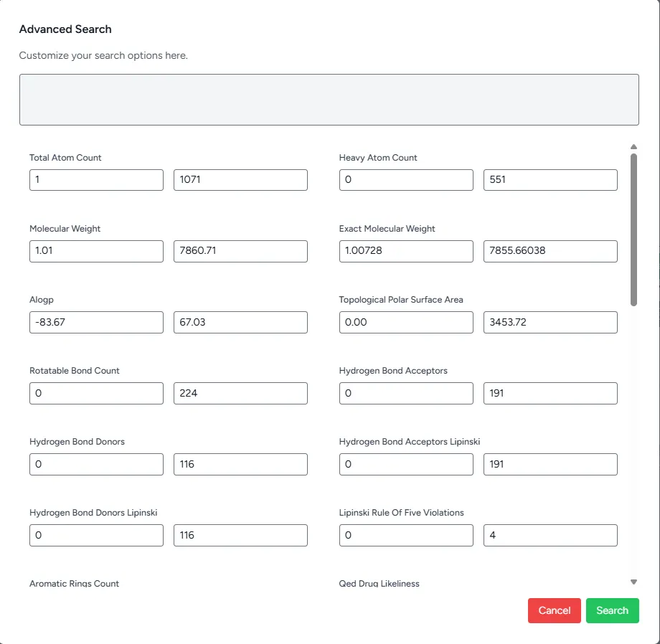The image size is (660, 644).
Task: Click the large search text area
Action: tap(329, 100)
